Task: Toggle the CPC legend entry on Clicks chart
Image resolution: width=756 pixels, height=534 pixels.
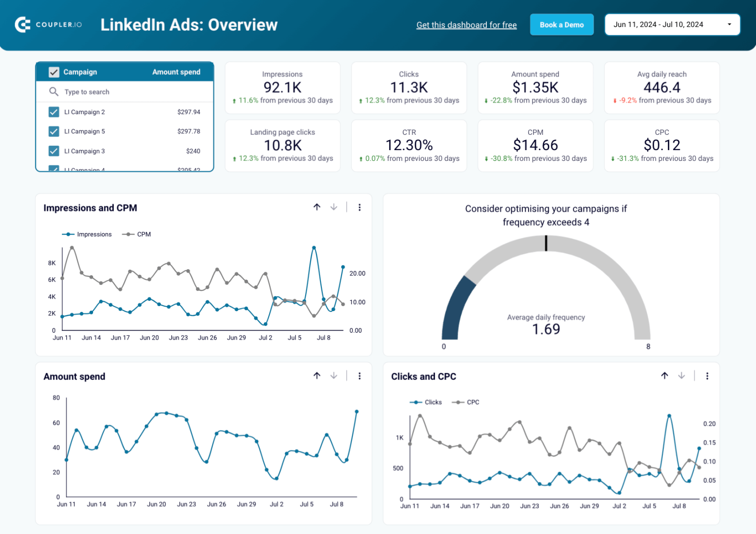Action: (x=465, y=402)
